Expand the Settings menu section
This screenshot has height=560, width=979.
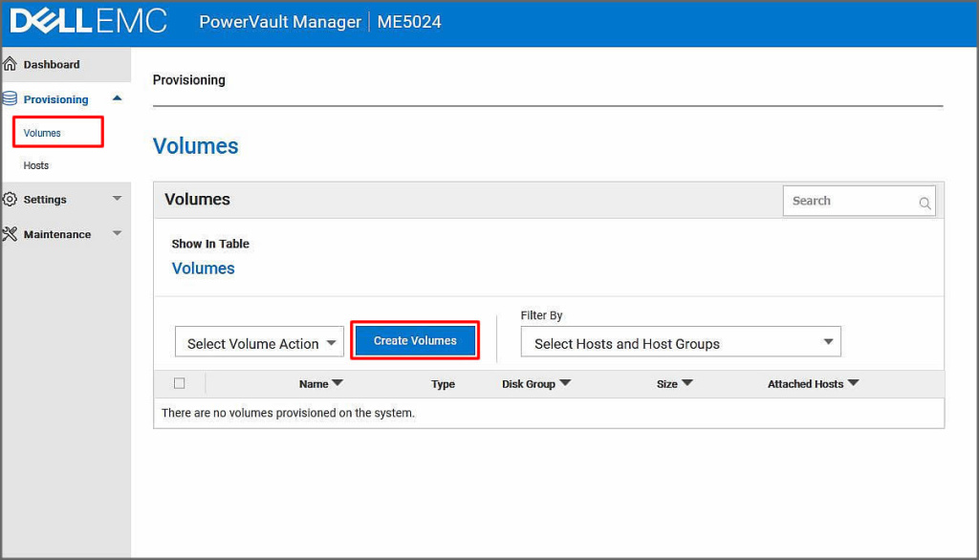pos(117,199)
